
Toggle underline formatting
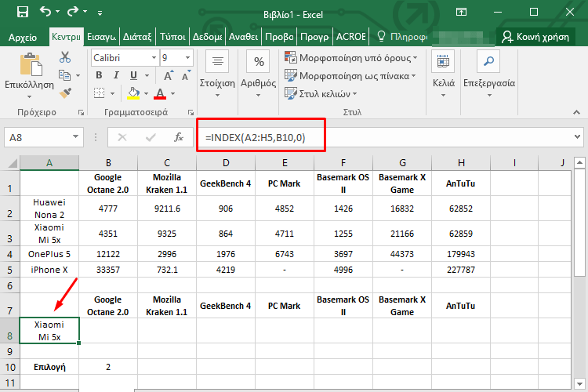click(x=133, y=75)
